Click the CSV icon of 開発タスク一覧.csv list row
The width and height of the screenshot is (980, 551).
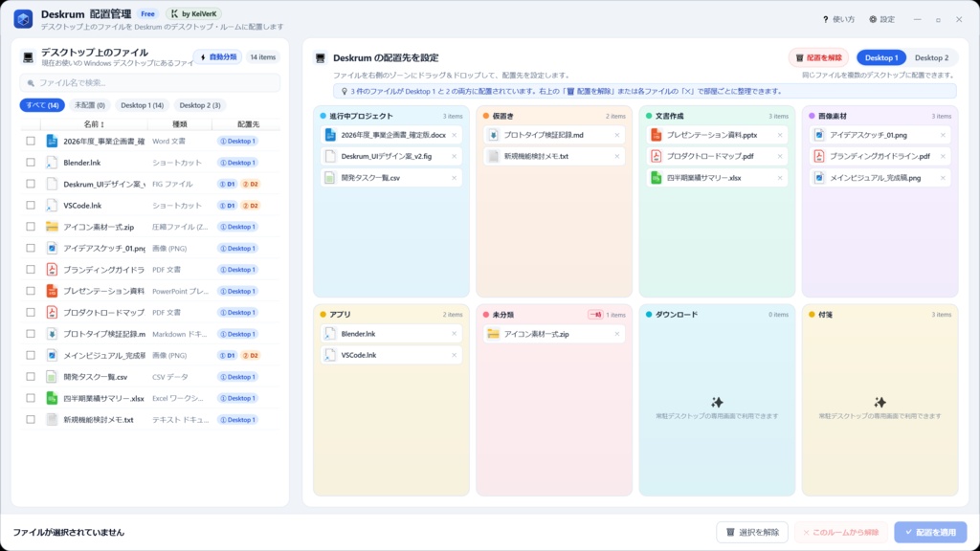(x=52, y=377)
